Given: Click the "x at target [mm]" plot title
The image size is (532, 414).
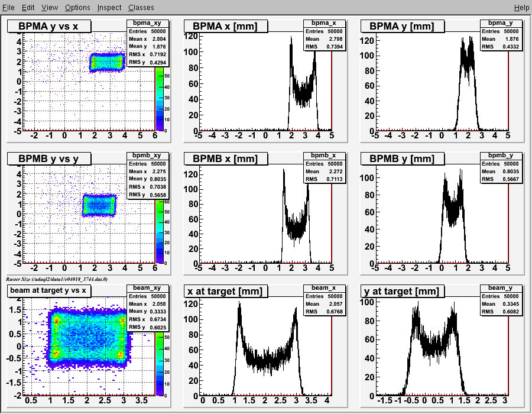Looking at the screenshot, I should click(226, 291).
